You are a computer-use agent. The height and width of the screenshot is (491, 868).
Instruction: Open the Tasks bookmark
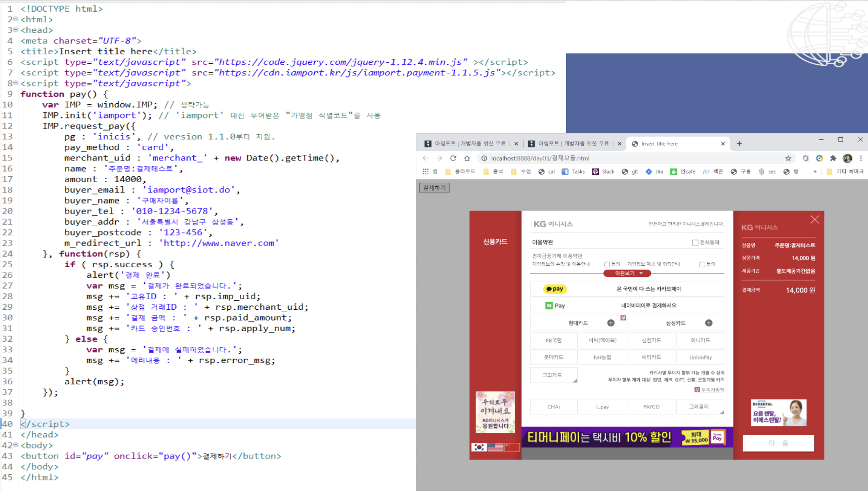pyautogui.click(x=573, y=172)
